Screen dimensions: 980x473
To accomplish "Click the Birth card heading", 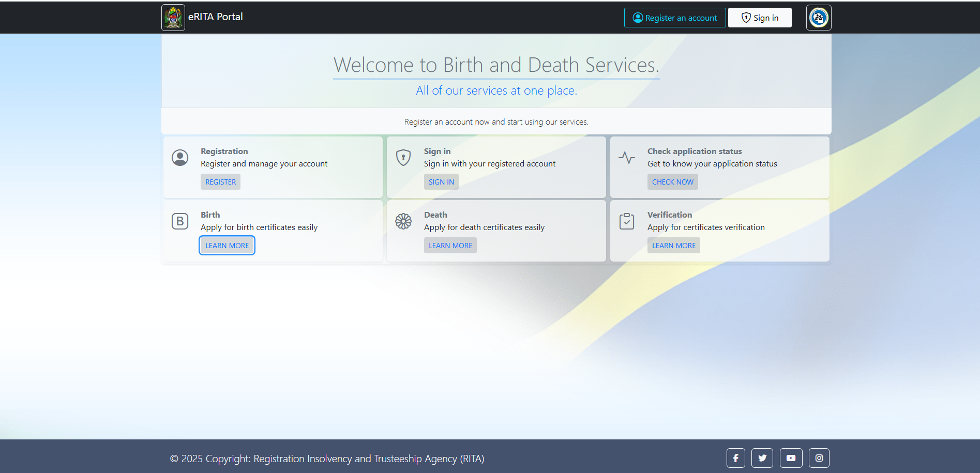I will (210, 215).
